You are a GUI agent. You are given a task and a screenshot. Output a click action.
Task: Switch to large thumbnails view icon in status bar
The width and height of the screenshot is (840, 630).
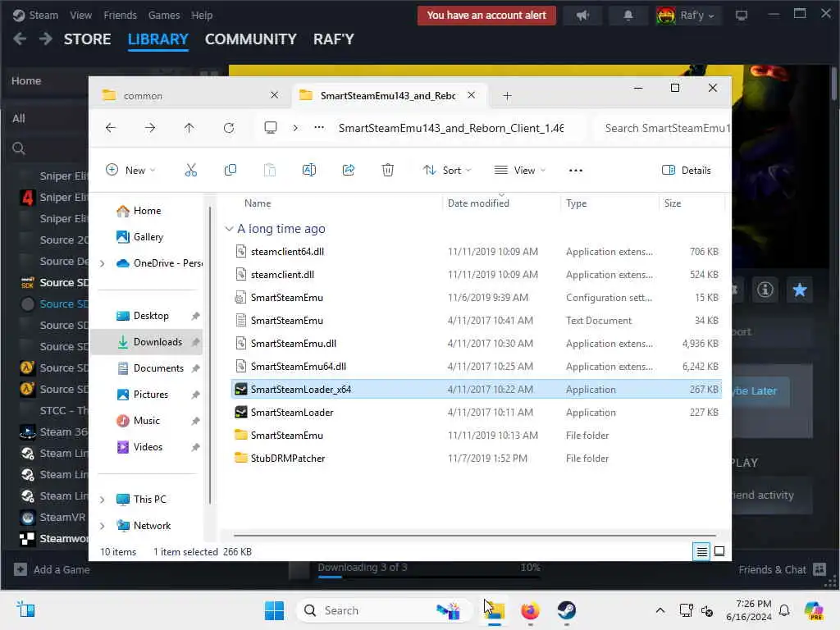click(x=719, y=551)
